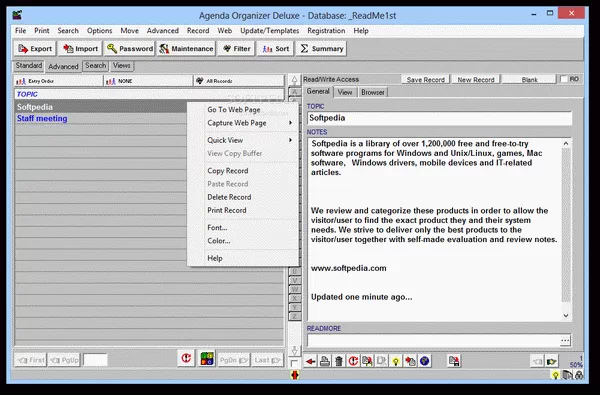Open the Entry Order sort selector
Viewport: 600px width, 395px height.
pyautogui.click(x=59, y=81)
